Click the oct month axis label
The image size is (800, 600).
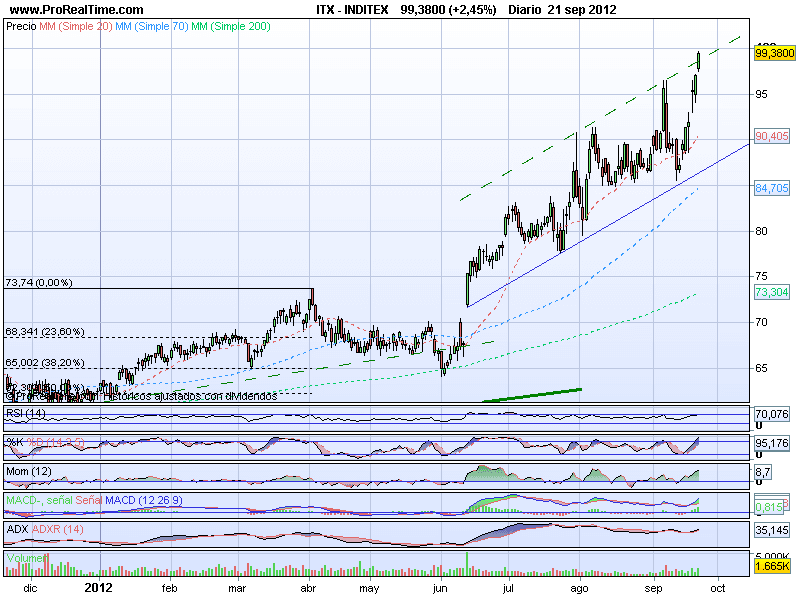[718, 588]
